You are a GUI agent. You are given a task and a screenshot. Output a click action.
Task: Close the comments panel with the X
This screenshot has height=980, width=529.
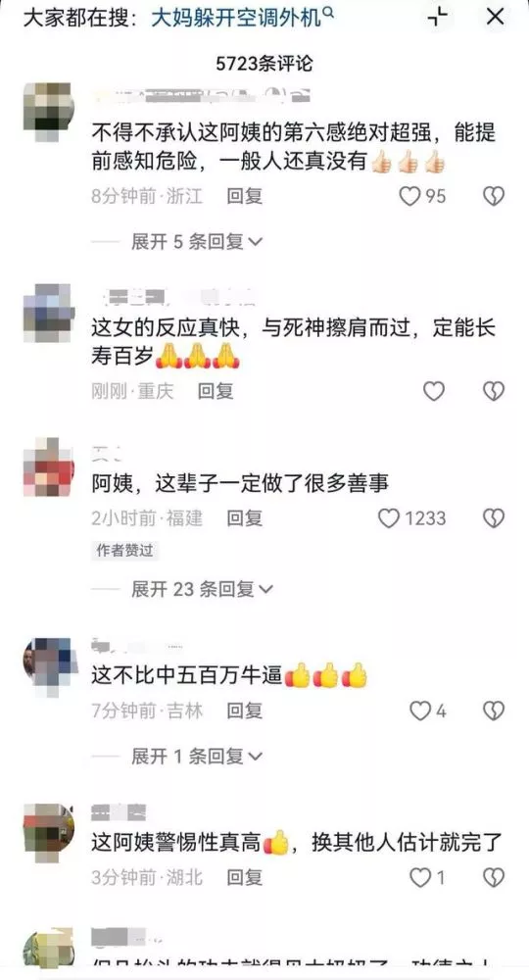pos(495,17)
